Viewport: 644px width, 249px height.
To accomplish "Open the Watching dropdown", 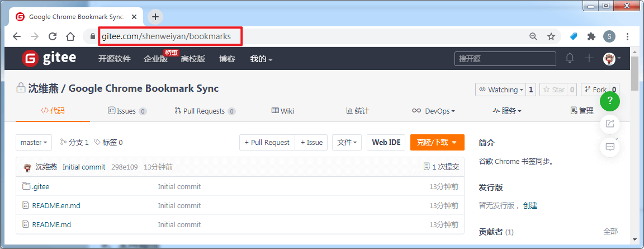I will click(x=500, y=90).
